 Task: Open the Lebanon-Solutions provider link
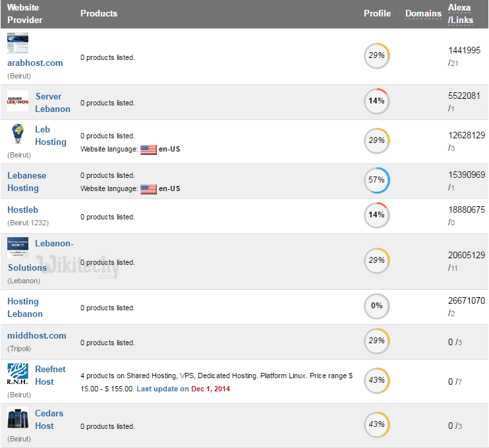point(41,256)
